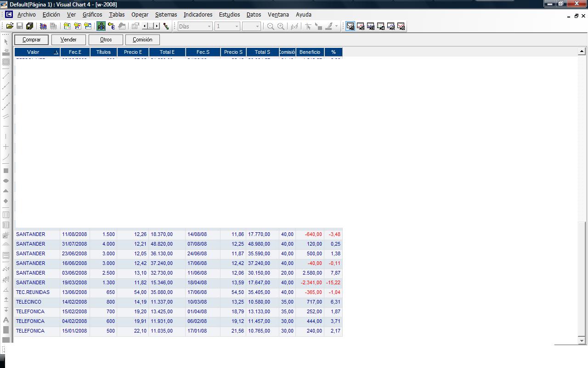Screen dimensions: 588x368
Task: Open the compression dropdown showing 1
Action: (227, 26)
